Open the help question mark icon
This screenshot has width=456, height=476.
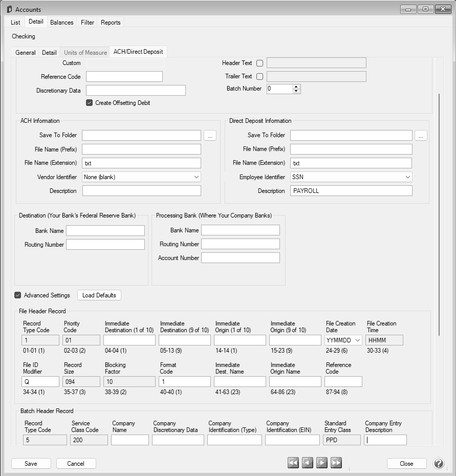(439, 463)
